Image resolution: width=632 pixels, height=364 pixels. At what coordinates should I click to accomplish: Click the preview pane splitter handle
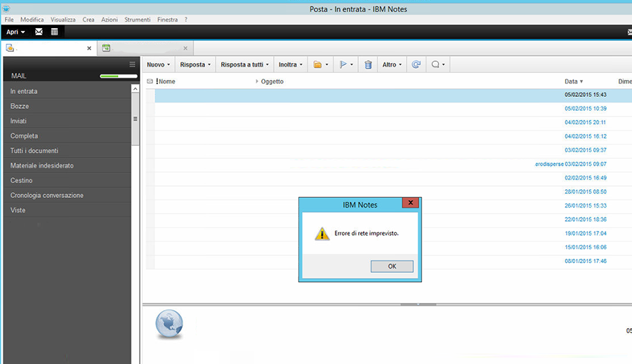[x=418, y=304]
